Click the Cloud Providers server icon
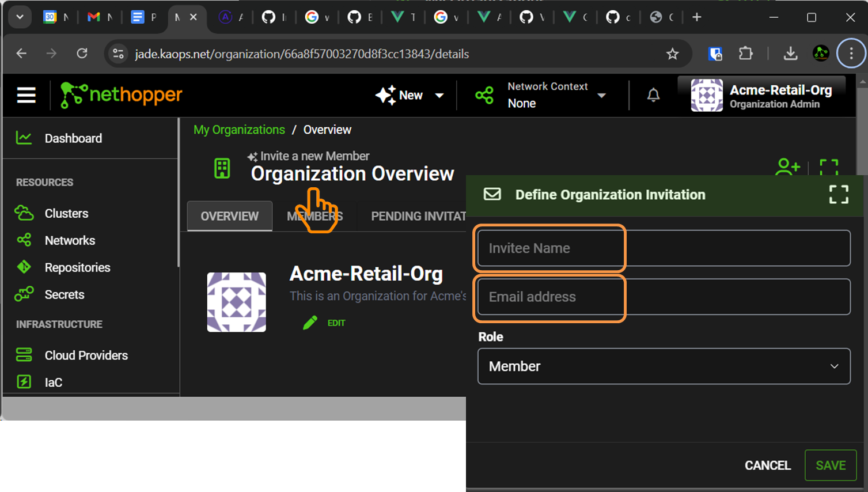868x492 pixels. 24,355
